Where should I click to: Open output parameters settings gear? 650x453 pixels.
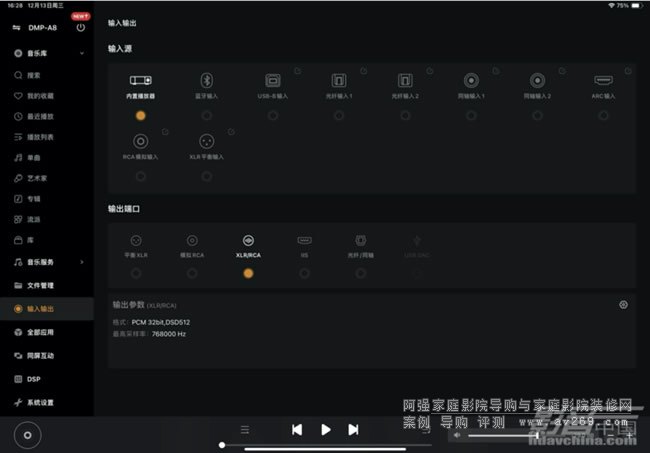click(x=623, y=304)
